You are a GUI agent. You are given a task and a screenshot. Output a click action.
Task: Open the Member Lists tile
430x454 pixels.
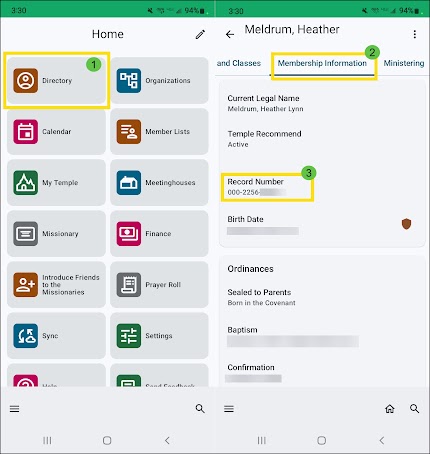coord(159,131)
